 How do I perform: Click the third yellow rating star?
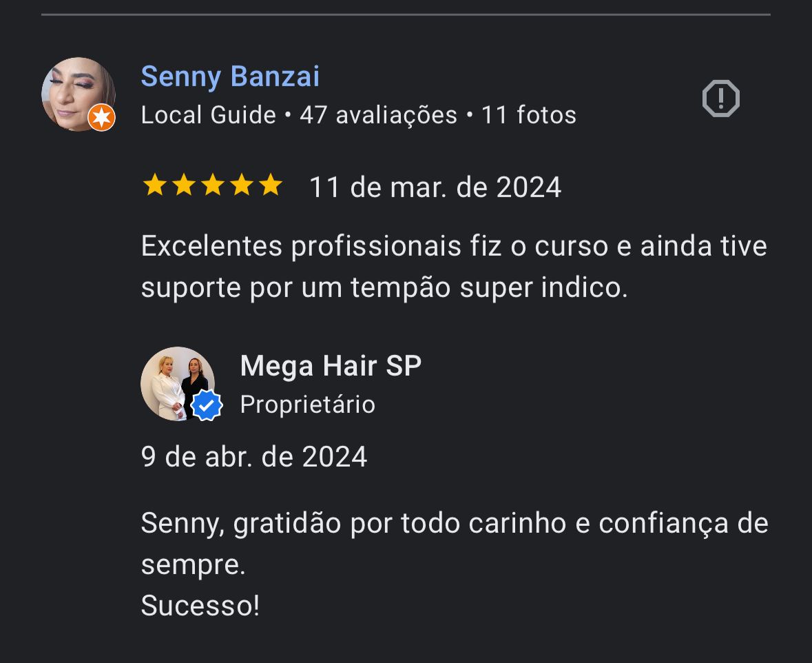[212, 185]
